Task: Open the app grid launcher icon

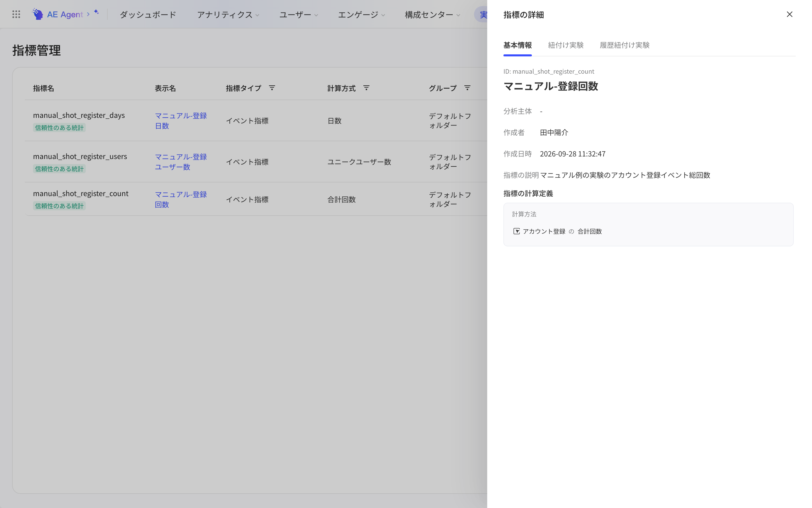Action: tap(16, 14)
